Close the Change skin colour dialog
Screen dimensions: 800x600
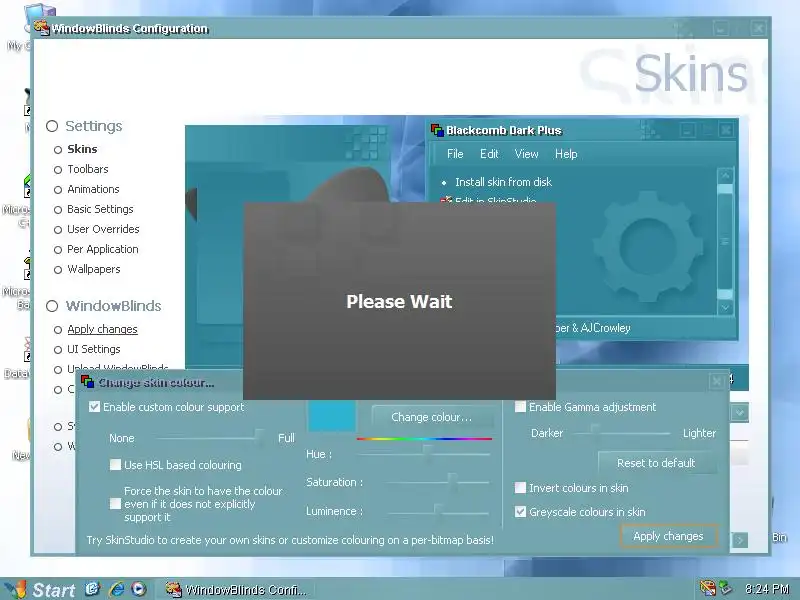point(716,381)
